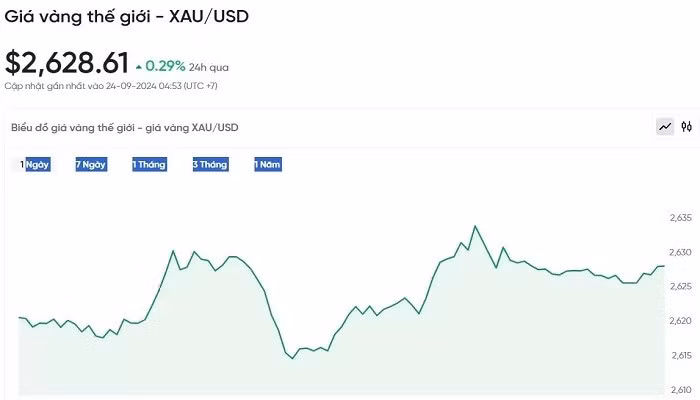This screenshot has width=700, height=400.
Task: Click the green up-arrow change indicator
Action: click(x=139, y=66)
